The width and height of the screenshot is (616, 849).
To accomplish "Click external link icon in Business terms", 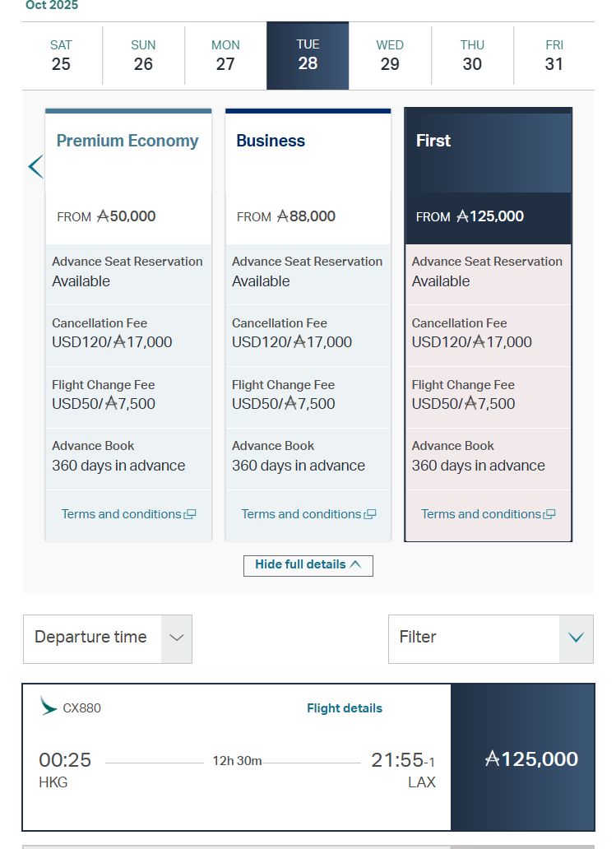I will [370, 515].
